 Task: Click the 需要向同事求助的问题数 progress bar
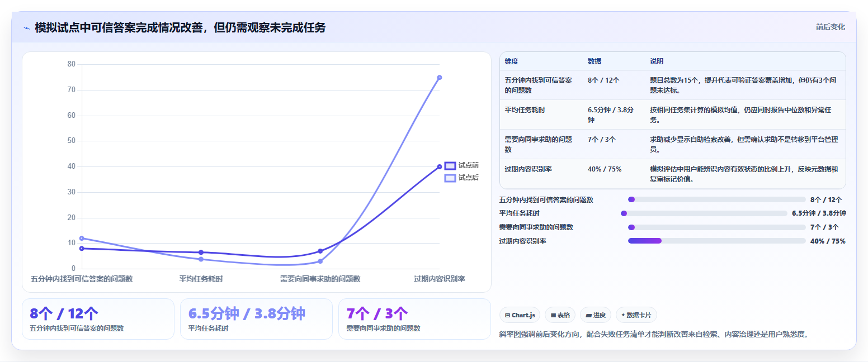[x=717, y=227]
